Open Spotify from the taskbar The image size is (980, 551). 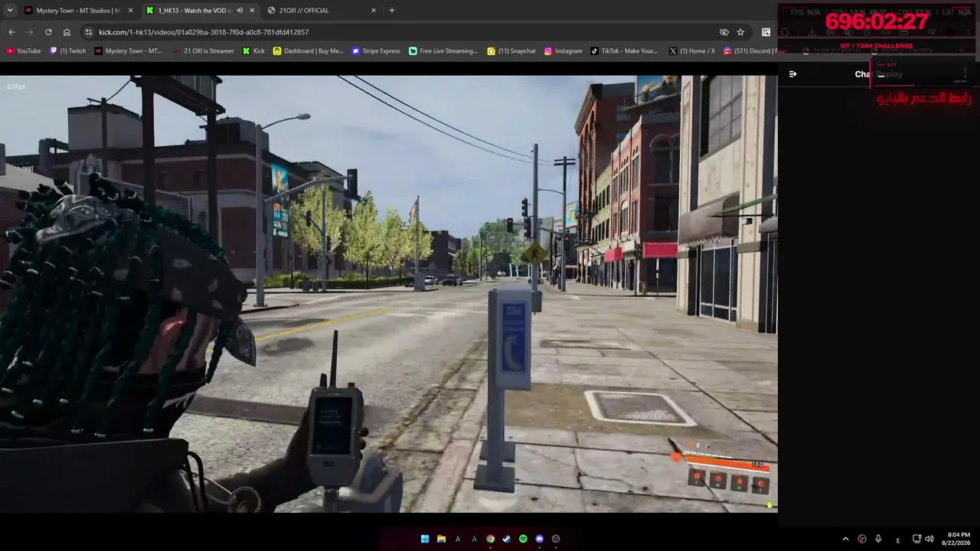[x=523, y=539]
